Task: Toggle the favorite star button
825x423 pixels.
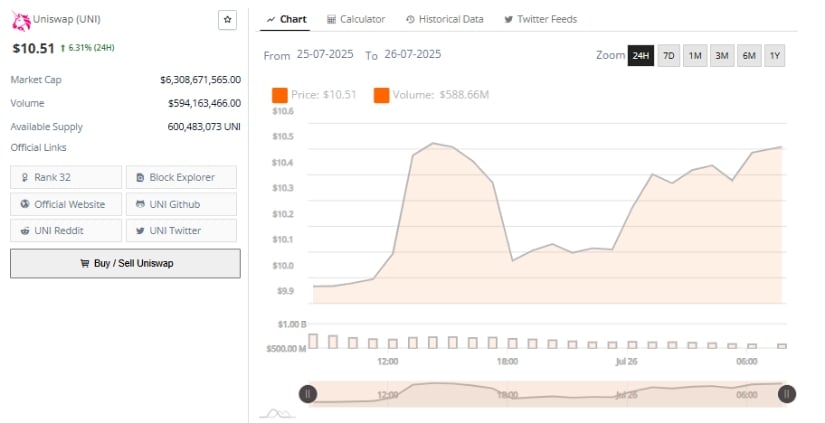Action: pos(227,20)
